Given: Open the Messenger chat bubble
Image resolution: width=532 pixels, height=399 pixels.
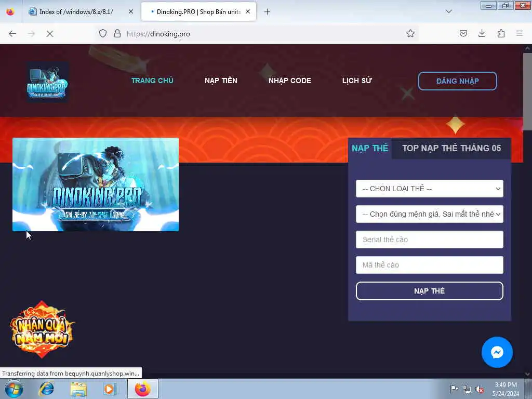Looking at the screenshot, I should click(x=497, y=352).
